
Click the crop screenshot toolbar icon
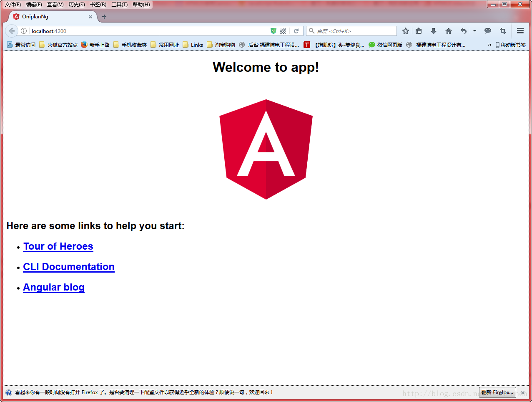(503, 31)
